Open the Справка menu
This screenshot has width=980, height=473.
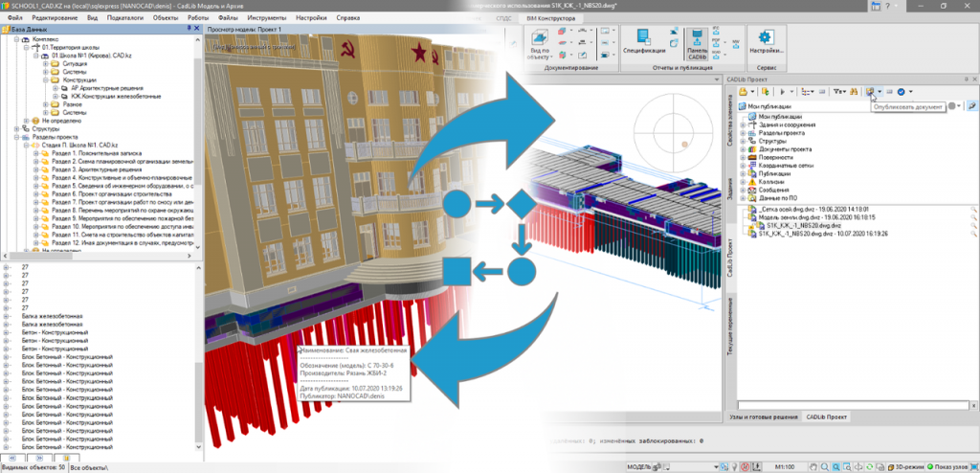tap(347, 18)
